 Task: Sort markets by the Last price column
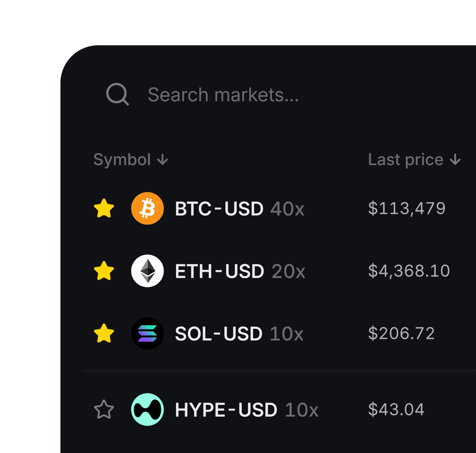click(x=406, y=159)
